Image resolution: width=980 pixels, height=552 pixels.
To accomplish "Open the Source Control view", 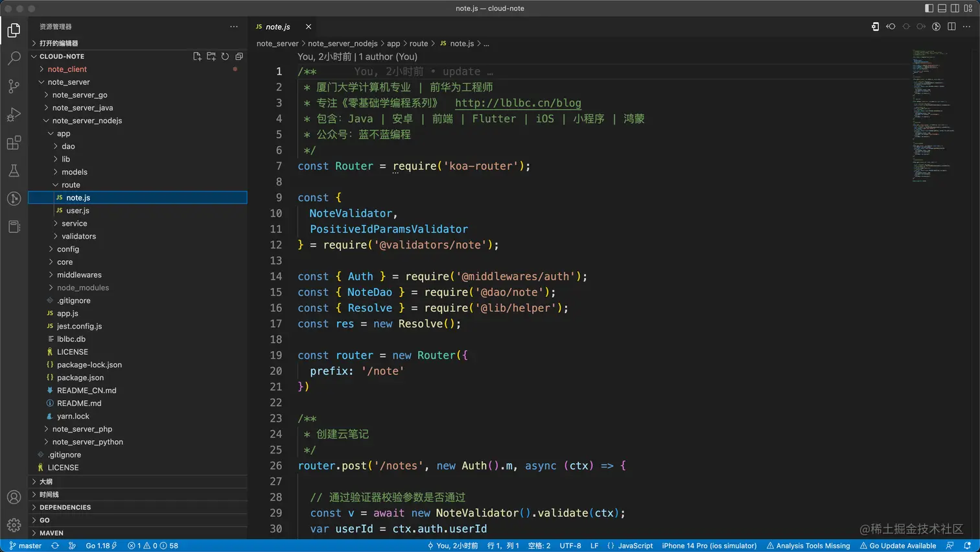I will (14, 86).
